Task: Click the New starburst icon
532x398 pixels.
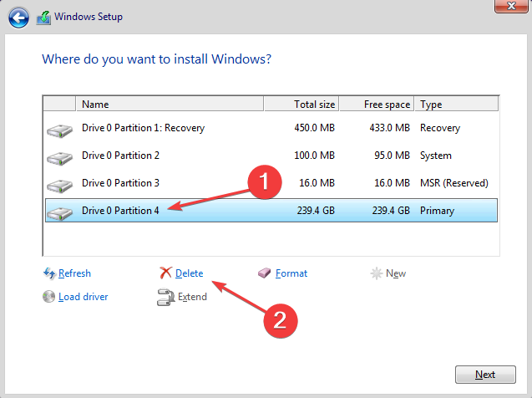Action: coord(377,273)
